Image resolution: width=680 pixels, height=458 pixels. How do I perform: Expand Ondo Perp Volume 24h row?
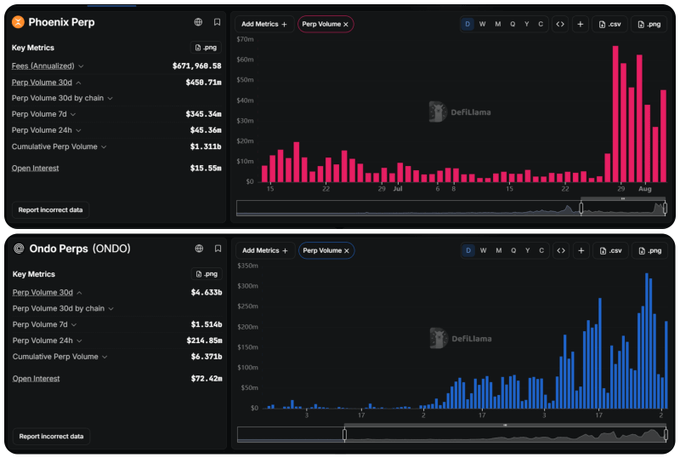pyautogui.click(x=79, y=341)
